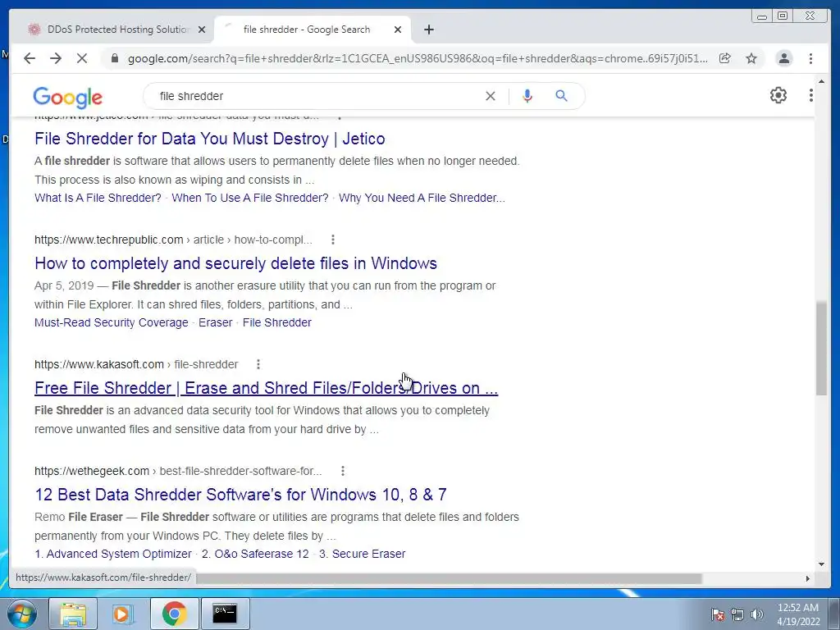Open Google quick settings gear
840x630 pixels.
tap(778, 95)
